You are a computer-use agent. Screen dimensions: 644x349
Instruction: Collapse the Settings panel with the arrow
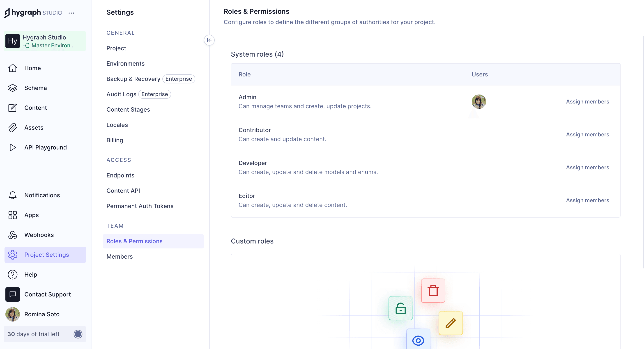click(209, 40)
